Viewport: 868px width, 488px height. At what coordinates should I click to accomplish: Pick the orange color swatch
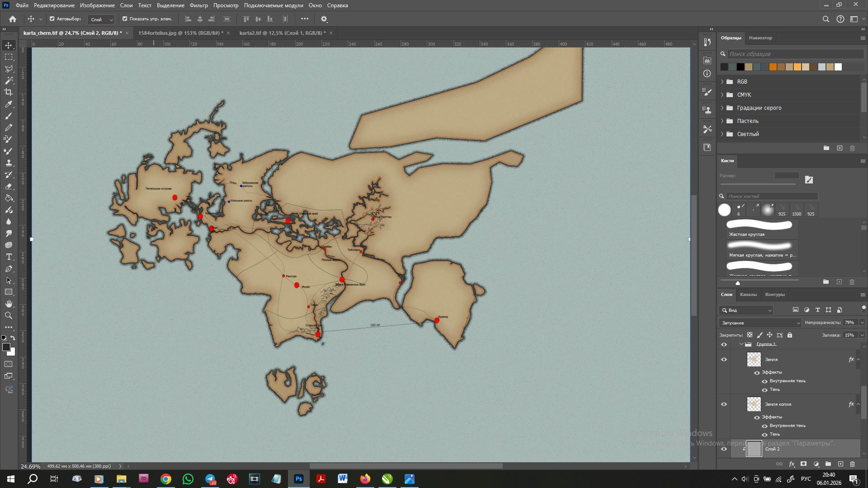(x=773, y=67)
